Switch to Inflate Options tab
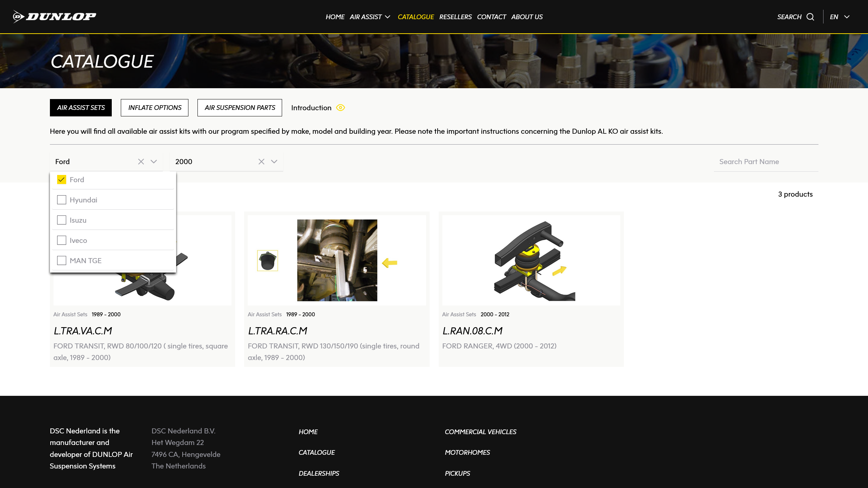This screenshot has height=488, width=868. [x=154, y=108]
